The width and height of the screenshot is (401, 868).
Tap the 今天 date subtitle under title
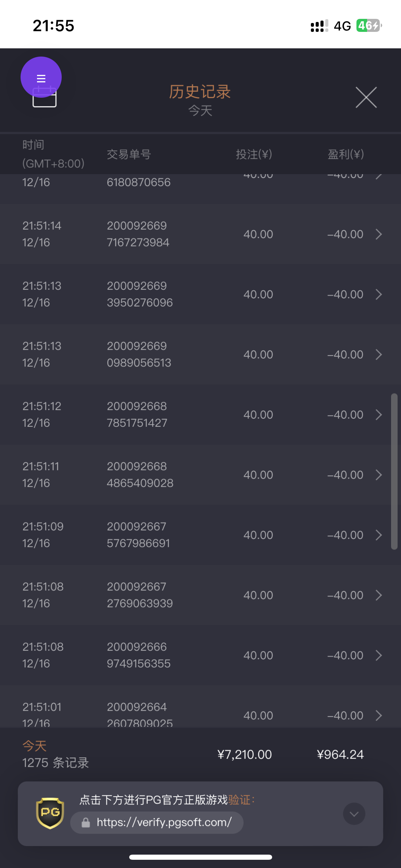(200, 111)
